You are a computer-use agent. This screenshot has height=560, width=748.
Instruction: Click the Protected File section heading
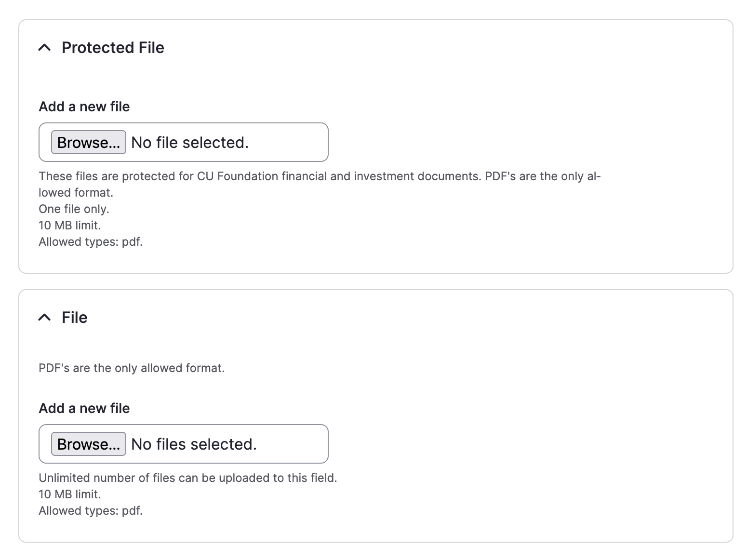113,48
